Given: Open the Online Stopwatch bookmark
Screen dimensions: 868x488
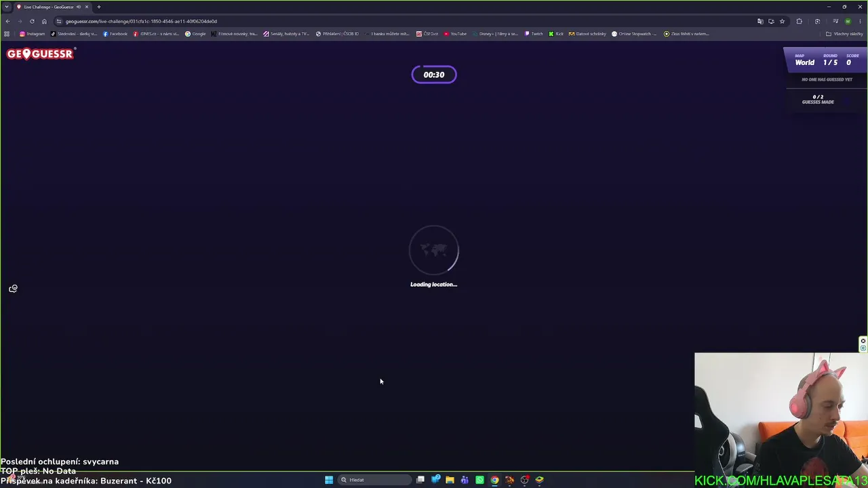Looking at the screenshot, I should (x=634, y=34).
